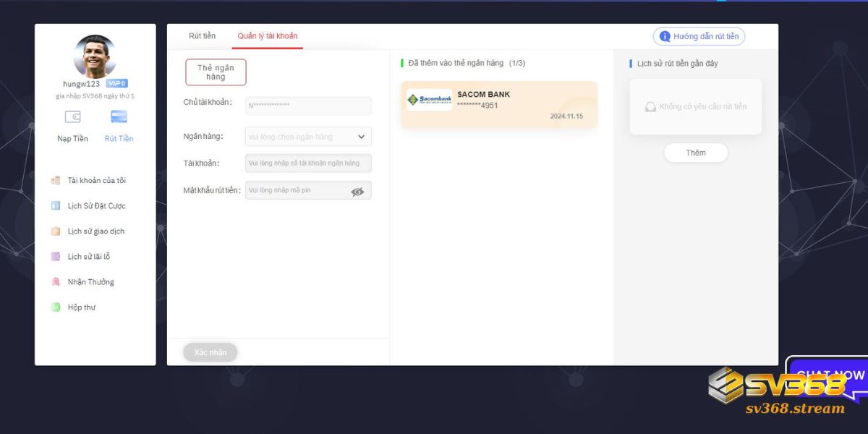Click the info icon beside Hướng dẫn rút tiền

point(665,36)
